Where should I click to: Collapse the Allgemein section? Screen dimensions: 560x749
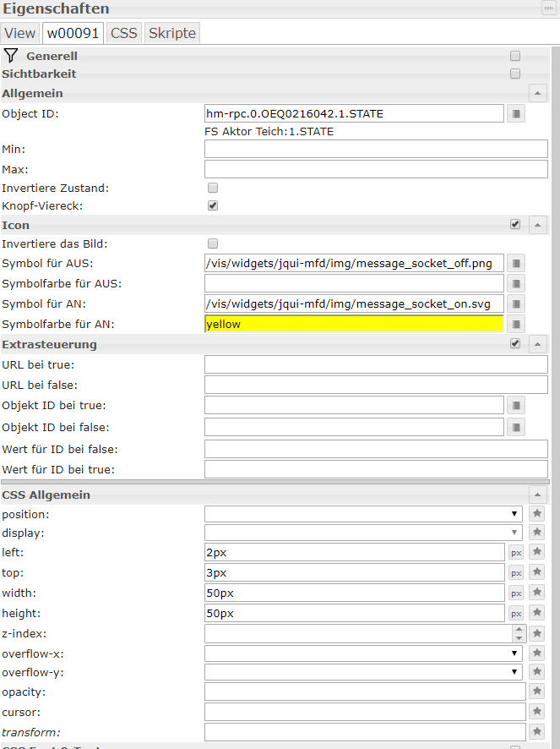pos(537,93)
